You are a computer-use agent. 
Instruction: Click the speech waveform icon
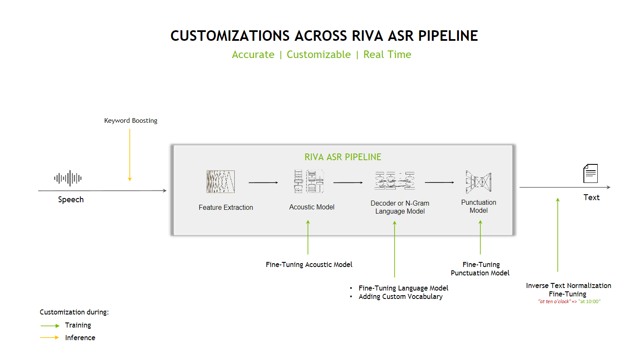[68, 178]
